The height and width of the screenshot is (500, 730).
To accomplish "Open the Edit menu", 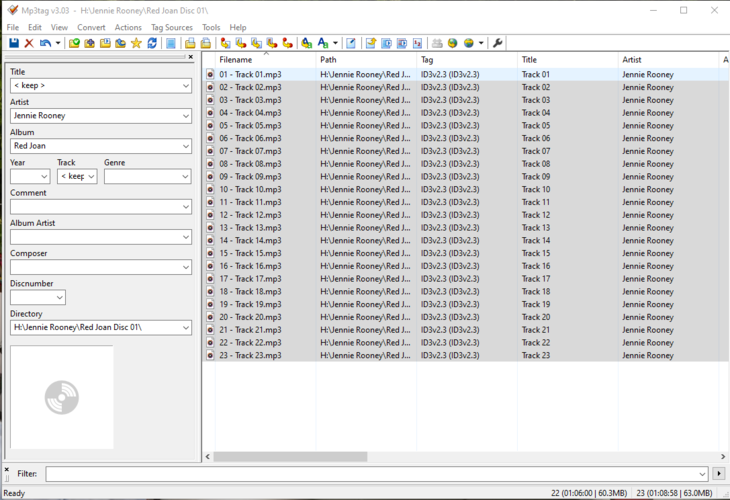I will click(34, 27).
